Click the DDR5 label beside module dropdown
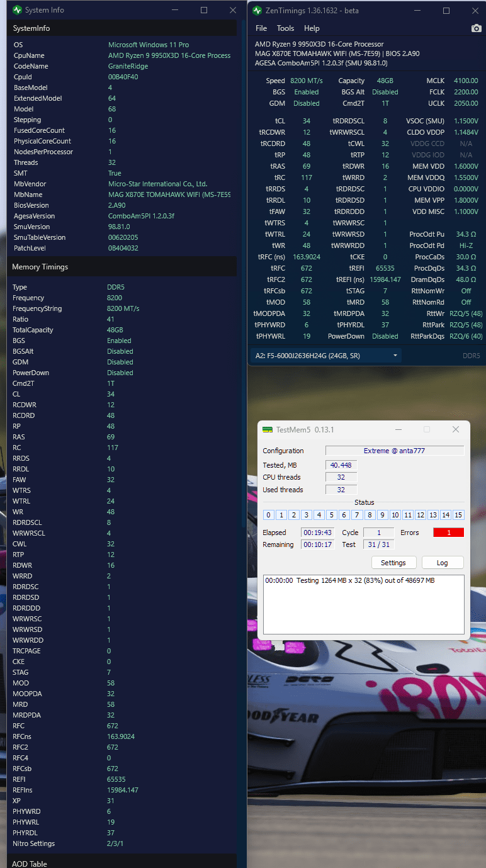This screenshot has width=486, height=868. click(x=472, y=356)
